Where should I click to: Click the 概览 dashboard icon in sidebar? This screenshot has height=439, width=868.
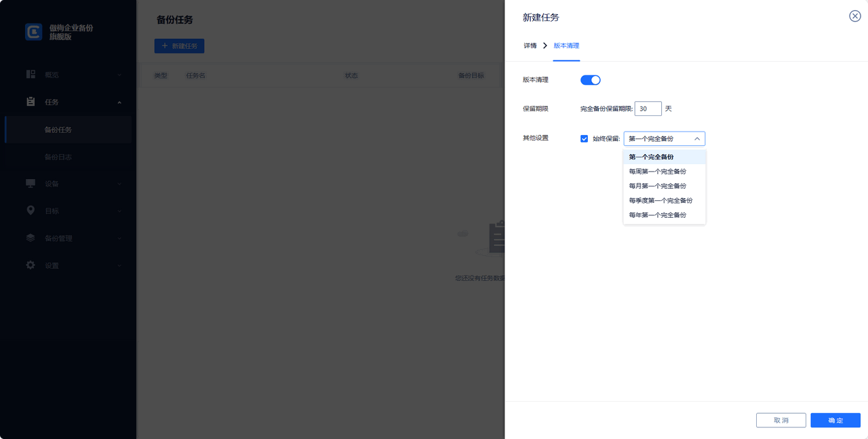31,75
